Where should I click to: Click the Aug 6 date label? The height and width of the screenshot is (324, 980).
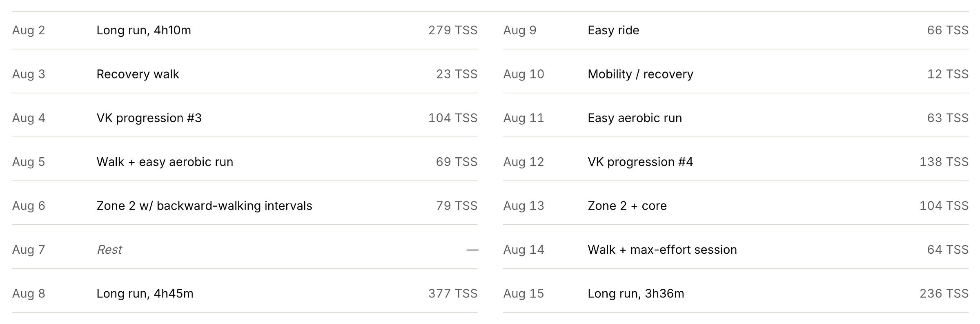coord(29,206)
